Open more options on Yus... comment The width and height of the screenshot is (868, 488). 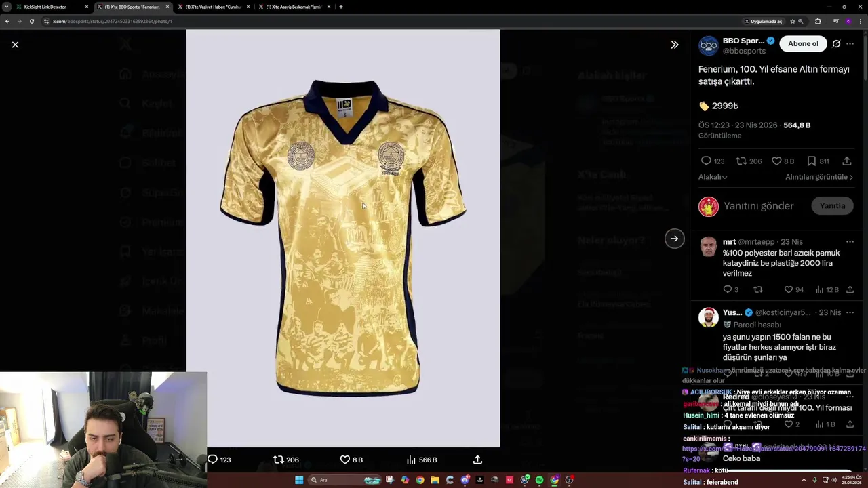[850, 312]
